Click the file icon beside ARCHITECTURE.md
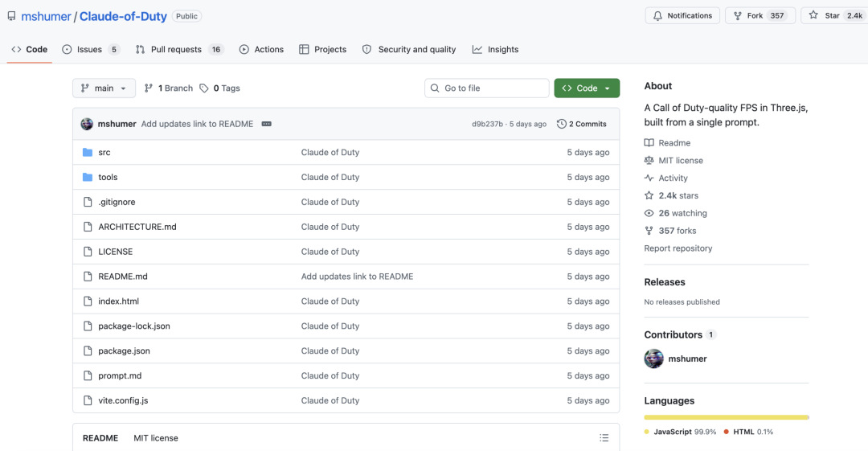The image size is (868, 451). [88, 227]
